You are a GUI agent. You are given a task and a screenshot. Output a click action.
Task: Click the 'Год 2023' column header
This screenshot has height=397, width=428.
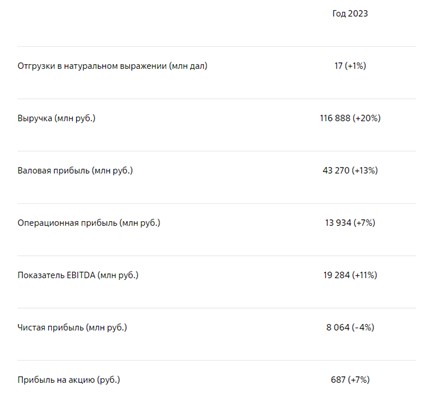tap(350, 14)
